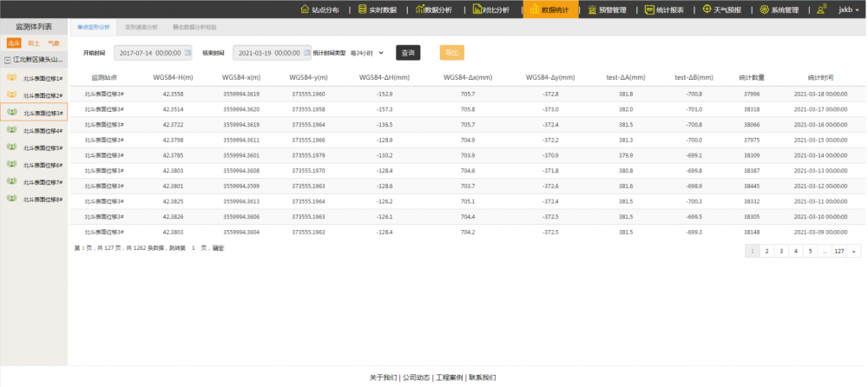868x387 pixels.
Task: Click the 天气预报 weather icon
Action: pos(707,10)
